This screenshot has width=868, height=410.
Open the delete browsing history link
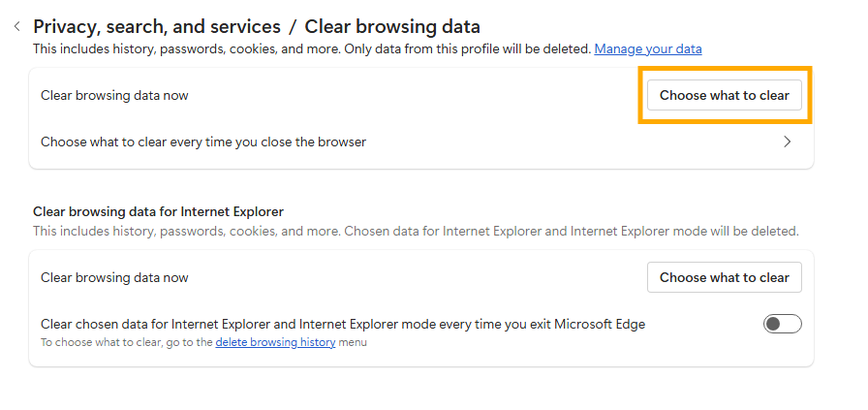point(275,342)
